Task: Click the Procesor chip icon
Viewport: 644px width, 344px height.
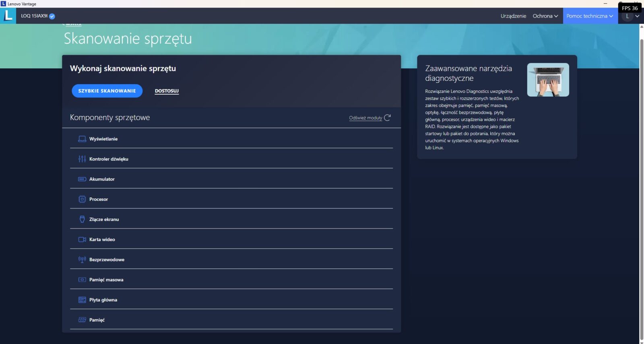Action: [x=82, y=199]
